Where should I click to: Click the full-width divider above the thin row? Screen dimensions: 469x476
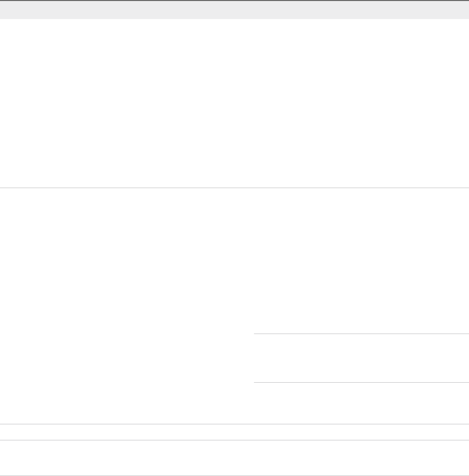point(234,424)
